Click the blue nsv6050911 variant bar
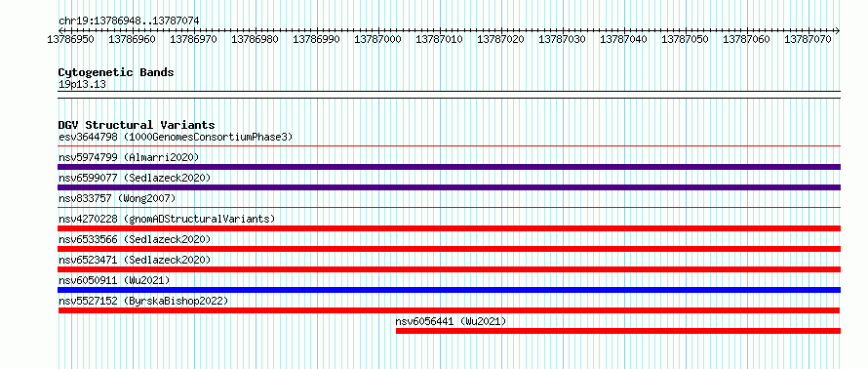Screen dimensions: 868x369 (449, 290)
